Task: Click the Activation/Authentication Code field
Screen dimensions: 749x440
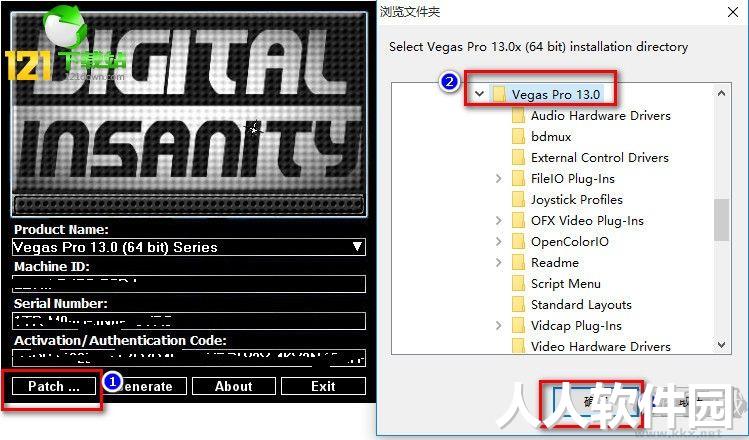Action: (x=189, y=358)
